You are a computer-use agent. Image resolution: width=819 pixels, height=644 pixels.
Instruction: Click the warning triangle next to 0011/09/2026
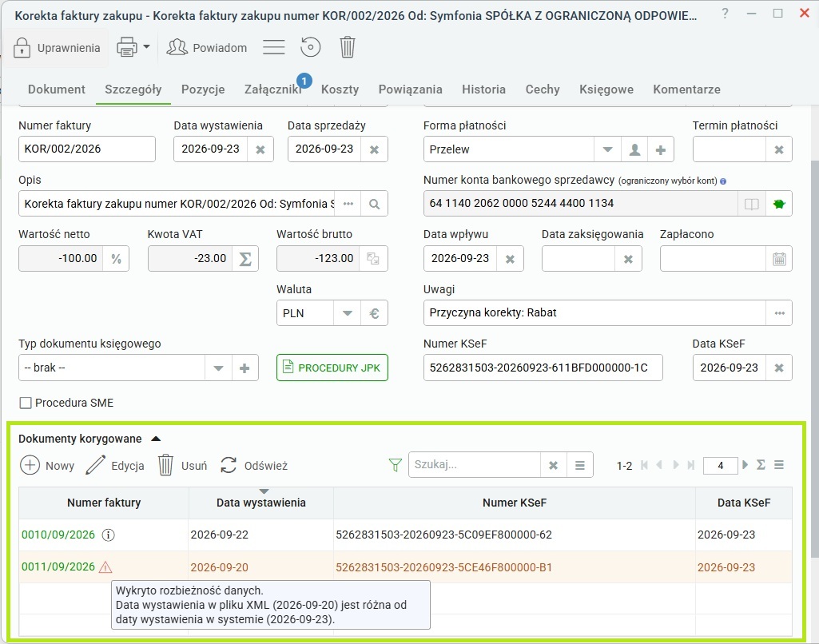[x=105, y=566]
